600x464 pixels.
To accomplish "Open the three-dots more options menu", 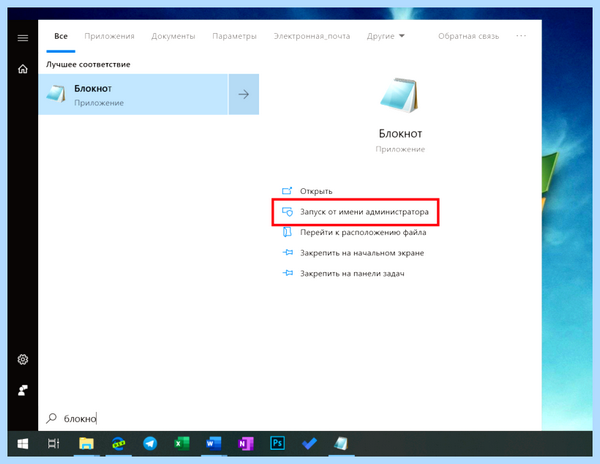I will coord(521,36).
